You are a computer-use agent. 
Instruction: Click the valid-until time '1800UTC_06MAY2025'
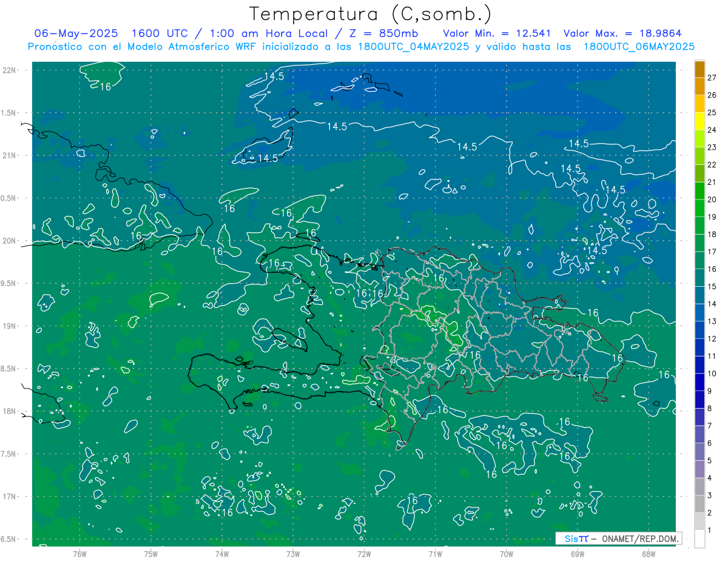pyautogui.click(x=639, y=46)
